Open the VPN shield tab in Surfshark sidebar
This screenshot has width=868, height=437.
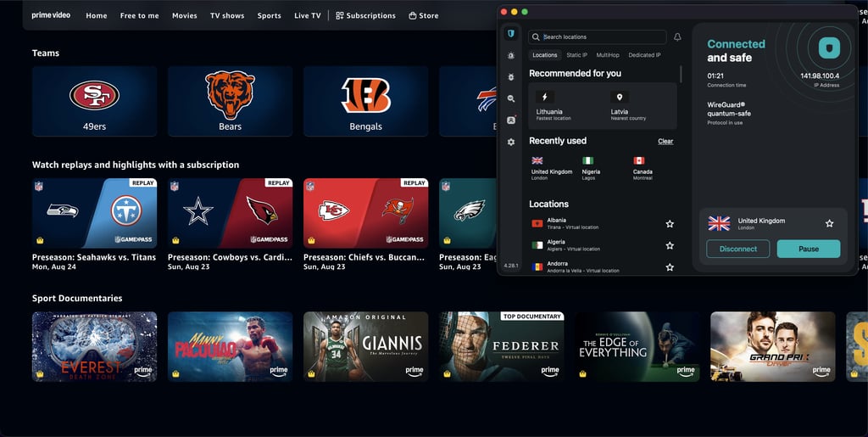[x=511, y=34]
